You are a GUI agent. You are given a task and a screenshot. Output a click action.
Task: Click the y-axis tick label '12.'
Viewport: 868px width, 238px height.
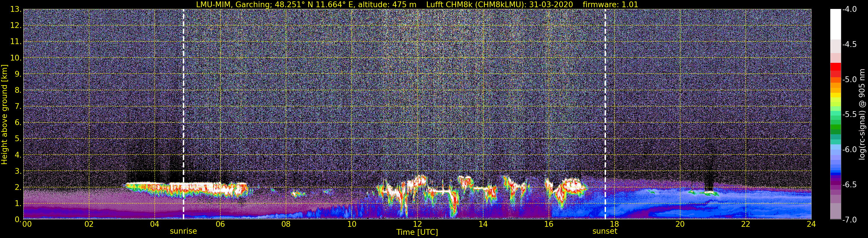click(x=16, y=26)
